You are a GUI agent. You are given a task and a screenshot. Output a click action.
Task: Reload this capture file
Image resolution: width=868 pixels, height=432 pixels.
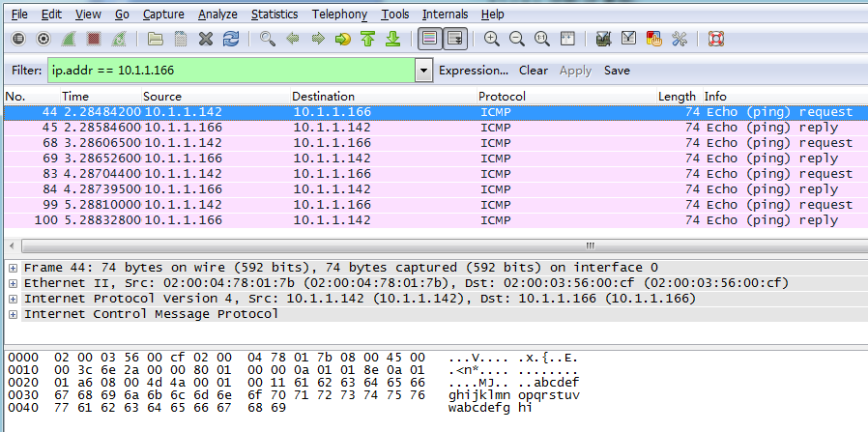tap(231, 39)
